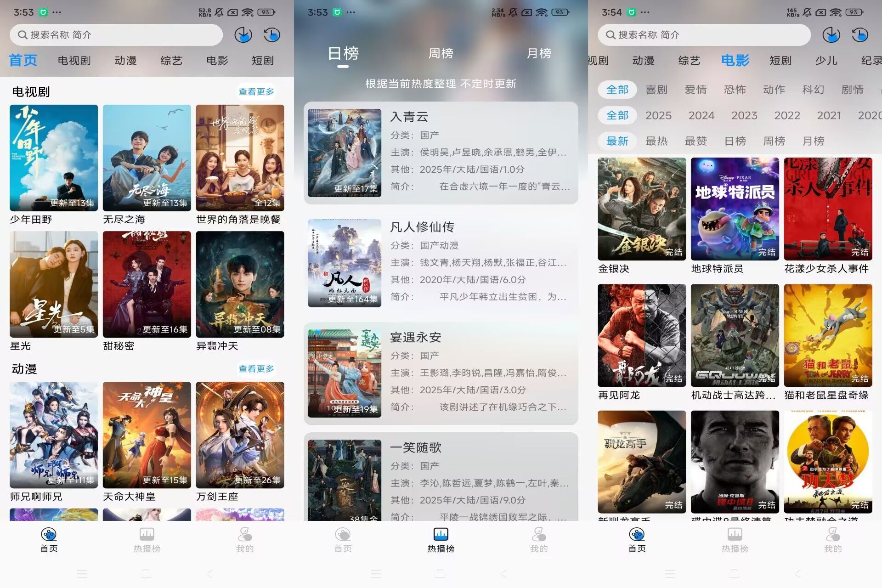Switch to the 周榜 weekly ranking
The height and width of the screenshot is (588, 882).
pyautogui.click(x=441, y=54)
